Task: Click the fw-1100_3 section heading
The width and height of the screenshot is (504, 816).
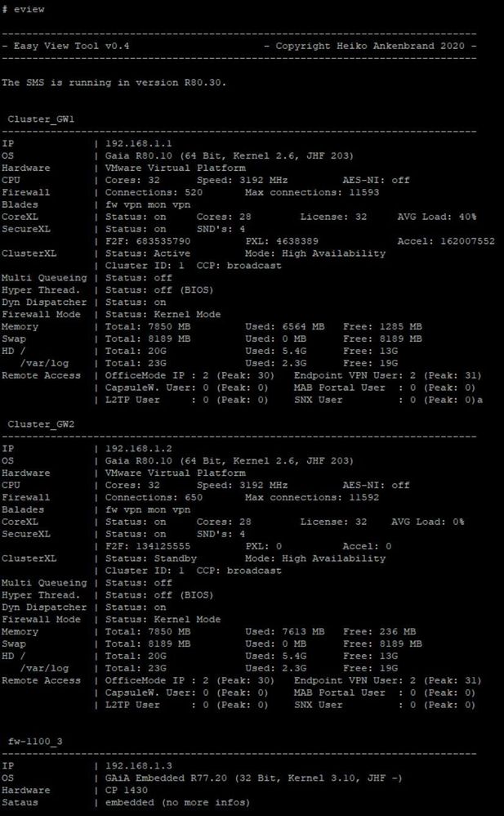Action: tap(35, 741)
